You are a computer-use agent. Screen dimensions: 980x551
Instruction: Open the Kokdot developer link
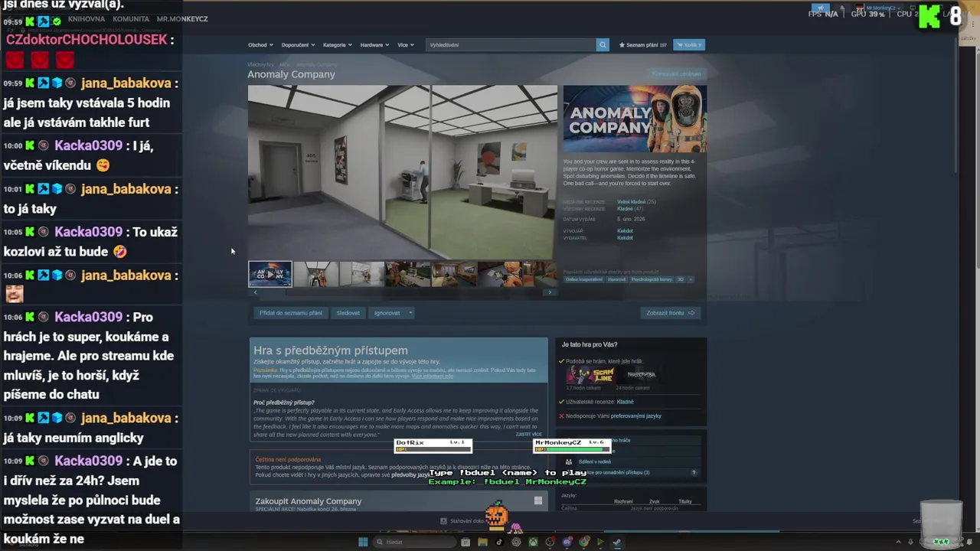(625, 230)
